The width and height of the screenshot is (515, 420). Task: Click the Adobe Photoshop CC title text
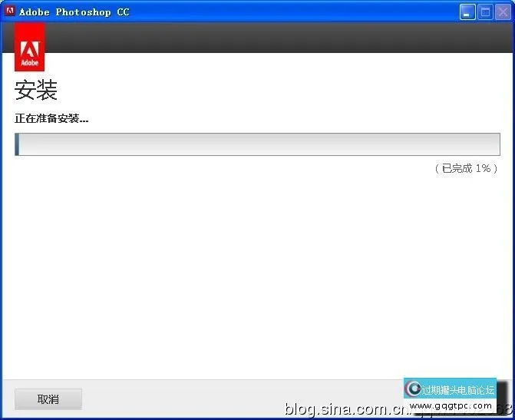(74, 12)
